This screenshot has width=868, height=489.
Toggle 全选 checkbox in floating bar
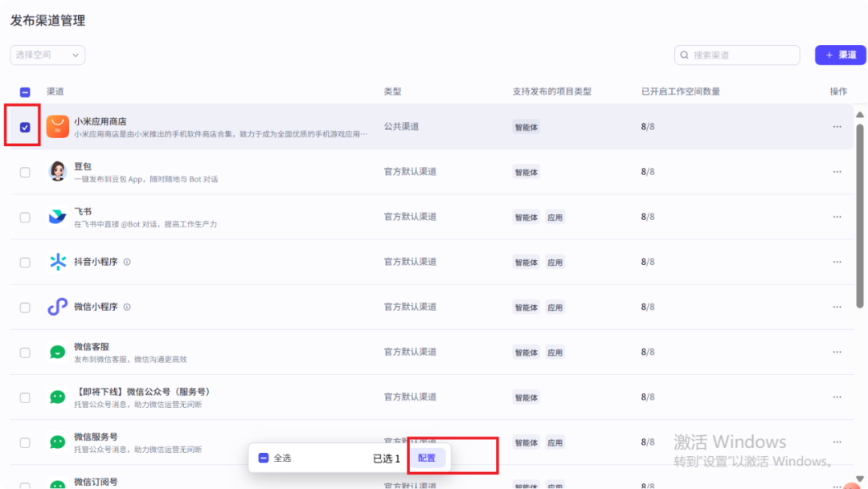point(264,458)
